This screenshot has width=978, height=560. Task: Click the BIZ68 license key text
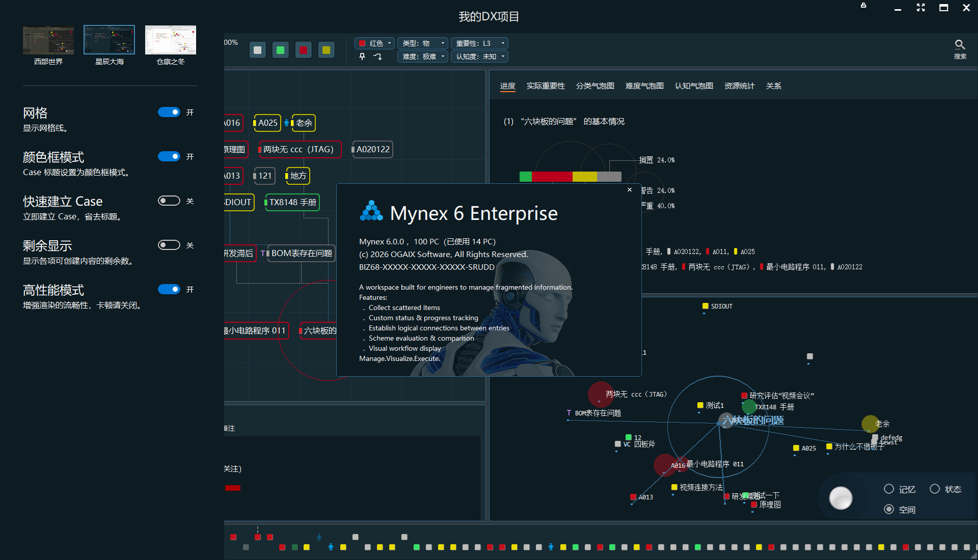(427, 267)
